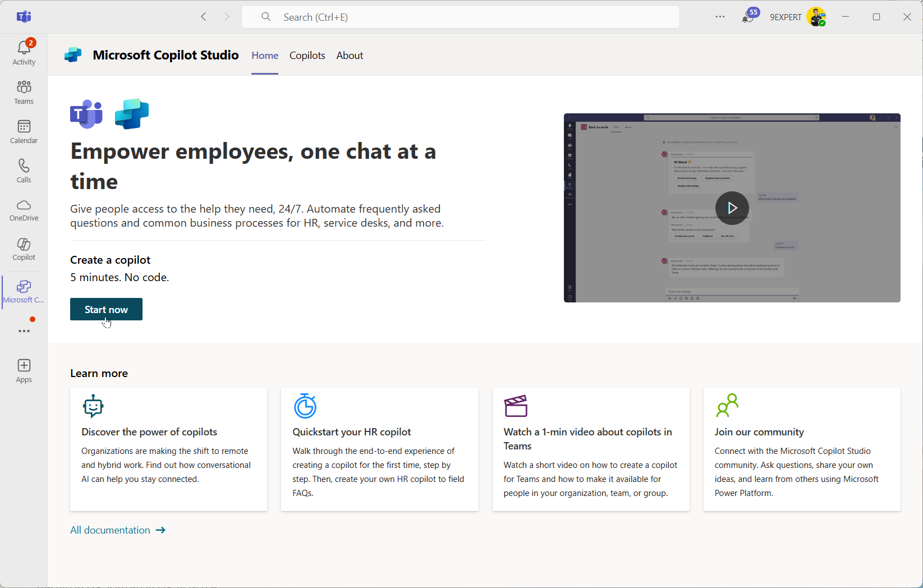Open the See more options menu
Image resolution: width=923 pixels, height=588 pixels.
click(720, 17)
